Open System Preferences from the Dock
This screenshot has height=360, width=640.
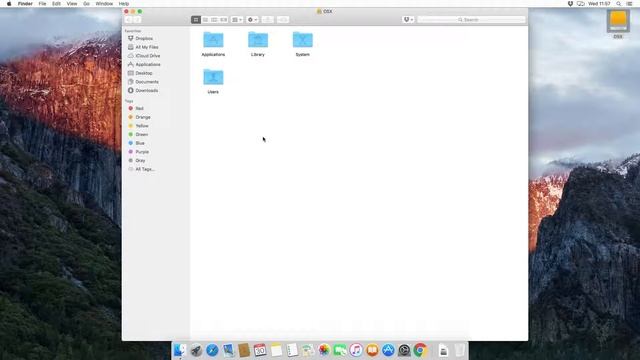404,350
